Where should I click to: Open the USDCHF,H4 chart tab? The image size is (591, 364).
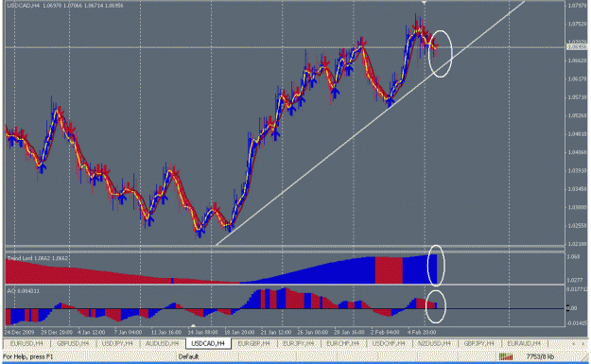[389, 343]
